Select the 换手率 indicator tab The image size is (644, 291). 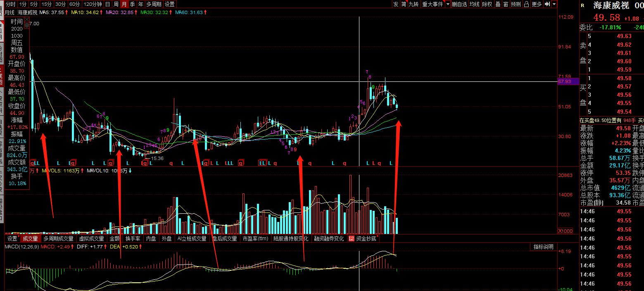[x=133, y=239]
